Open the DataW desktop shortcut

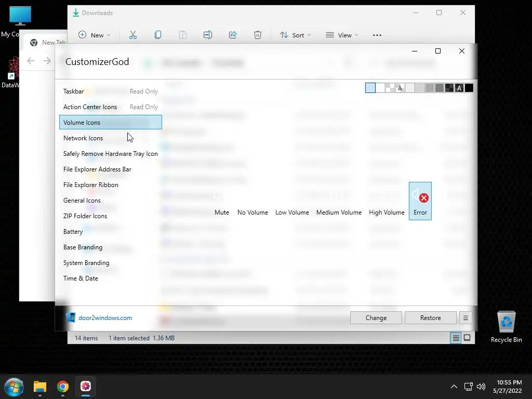click(x=10, y=72)
